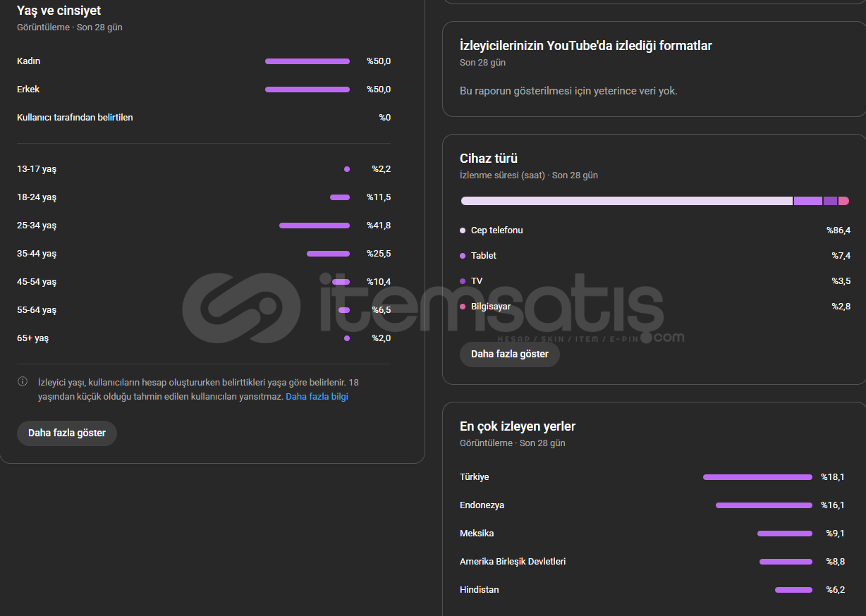Select the 35-44 yaş age bar
This screenshot has width=866, height=616.
328,254
